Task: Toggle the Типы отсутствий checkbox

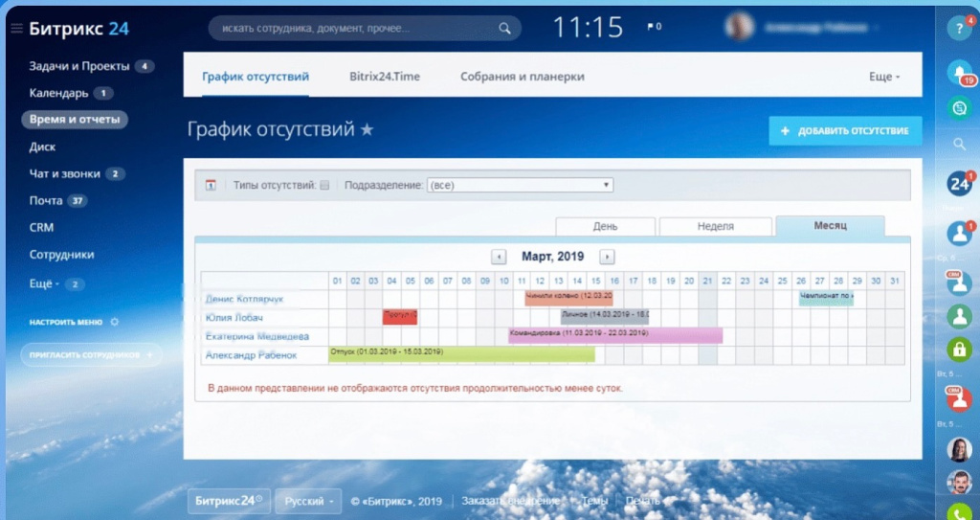Action: (x=324, y=186)
